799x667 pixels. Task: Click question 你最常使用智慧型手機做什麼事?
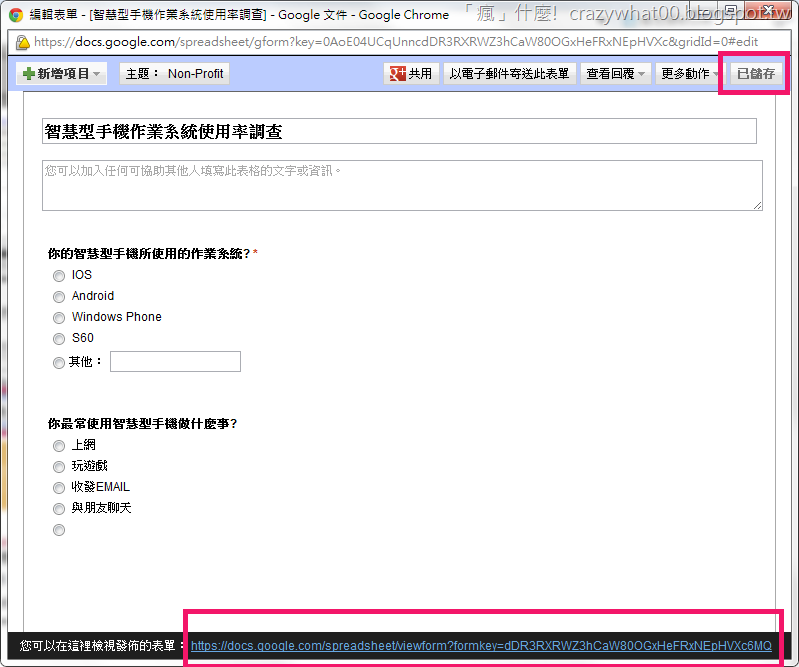(143, 423)
